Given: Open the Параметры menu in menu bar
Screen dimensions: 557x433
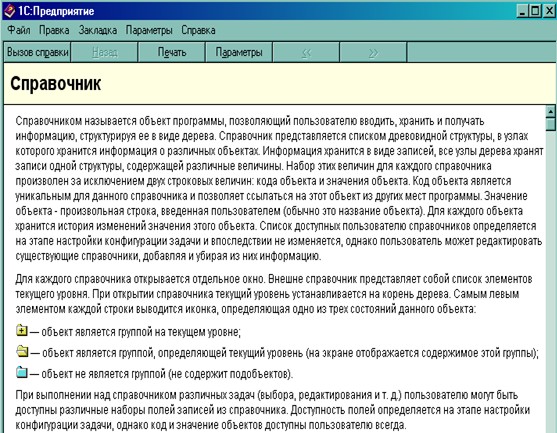Looking at the screenshot, I should click(x=149, y=30).
